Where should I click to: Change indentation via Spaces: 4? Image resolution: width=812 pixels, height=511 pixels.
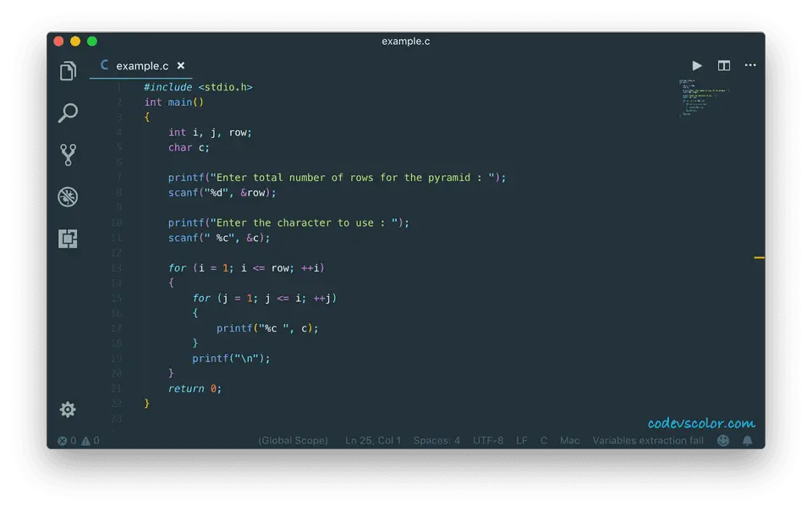[436, 441]
